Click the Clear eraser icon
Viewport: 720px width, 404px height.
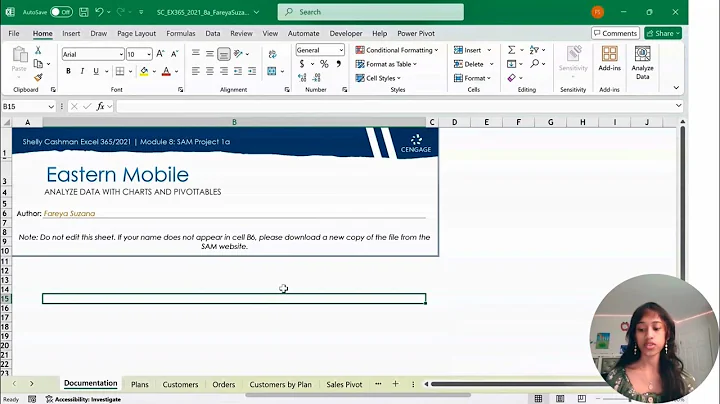pos(512,78)
